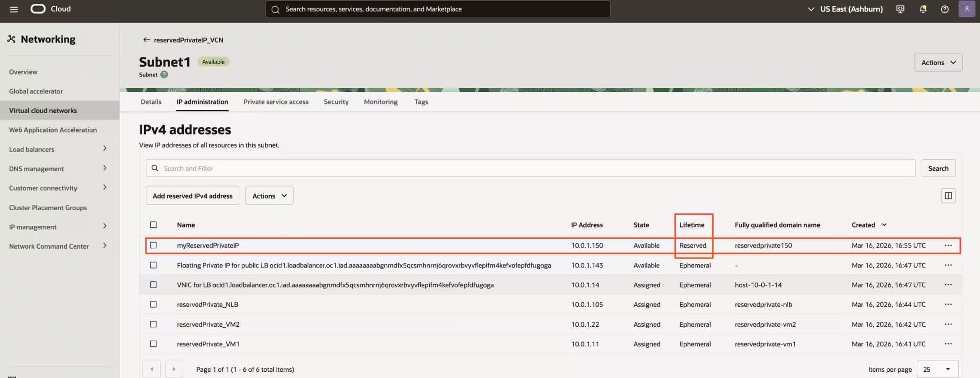
Task: Open the table Actions dropdown
Action: 269,196
